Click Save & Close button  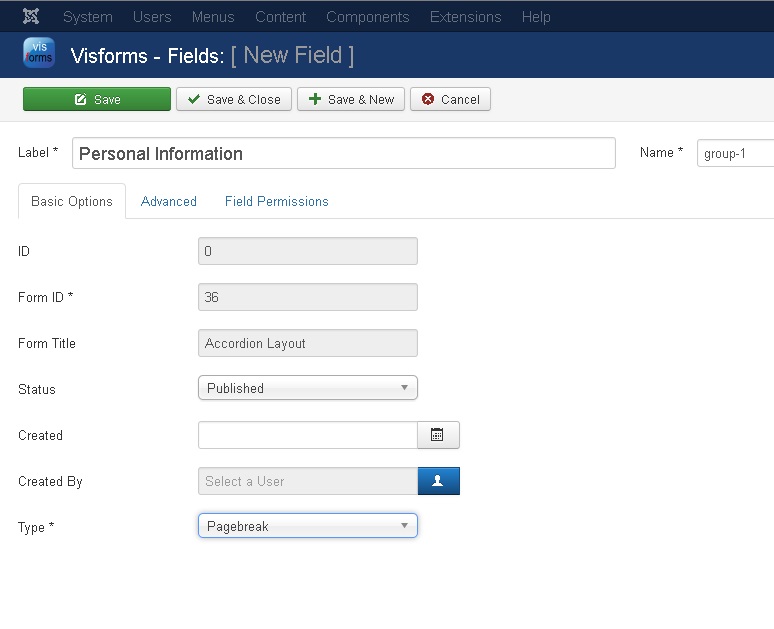click(x=234, y=99)
